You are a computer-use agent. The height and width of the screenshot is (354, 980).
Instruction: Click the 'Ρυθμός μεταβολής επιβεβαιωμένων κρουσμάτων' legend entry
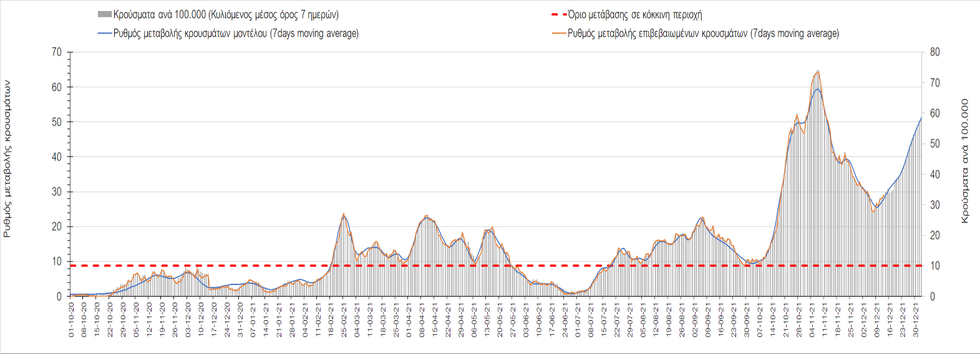click(703, 34)
